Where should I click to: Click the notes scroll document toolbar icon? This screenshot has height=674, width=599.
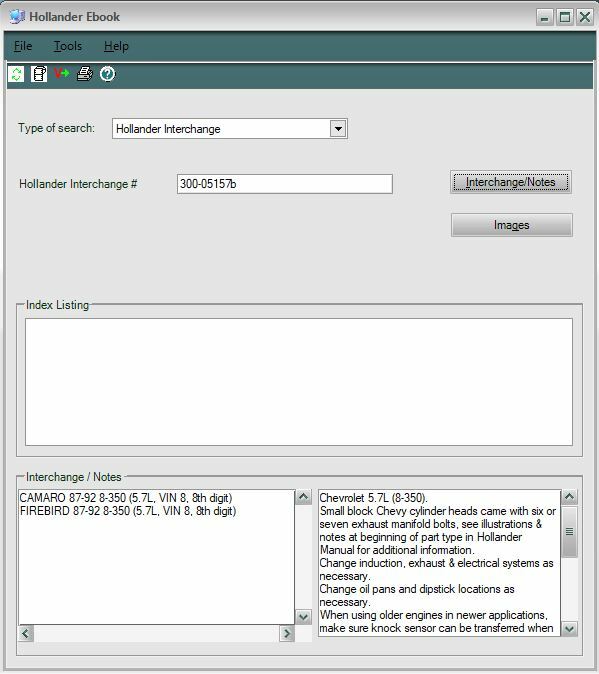(x=39, y=74)
